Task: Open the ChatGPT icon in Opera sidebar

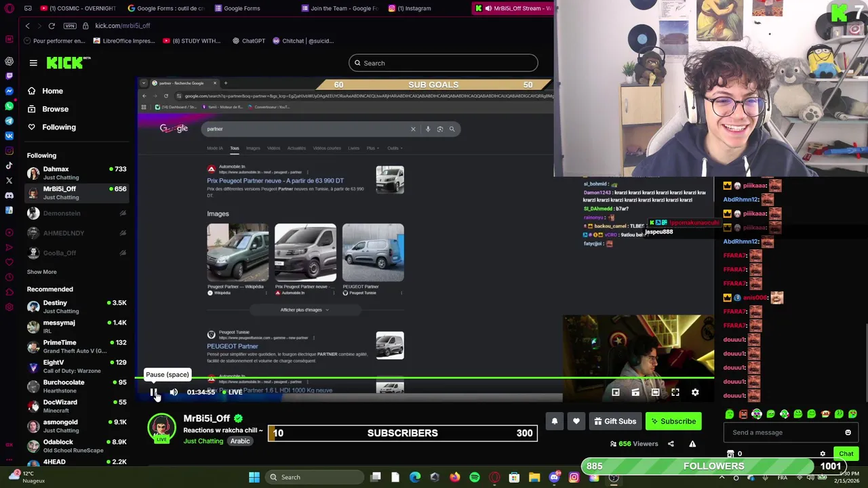Action: pyautogui.click(x=9, y=61)
